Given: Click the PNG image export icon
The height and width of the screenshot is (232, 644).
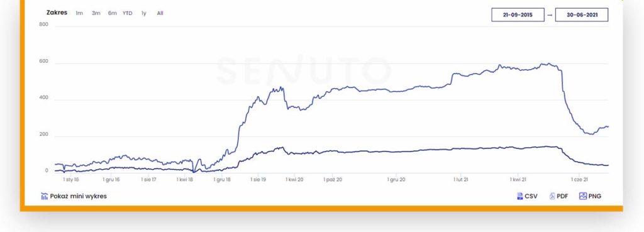Looking at the screenshot, I should click(583, 196).
